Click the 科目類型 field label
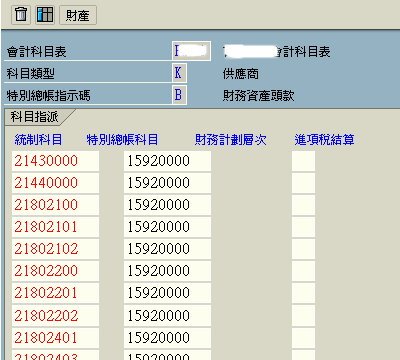 tap(31, 74)
